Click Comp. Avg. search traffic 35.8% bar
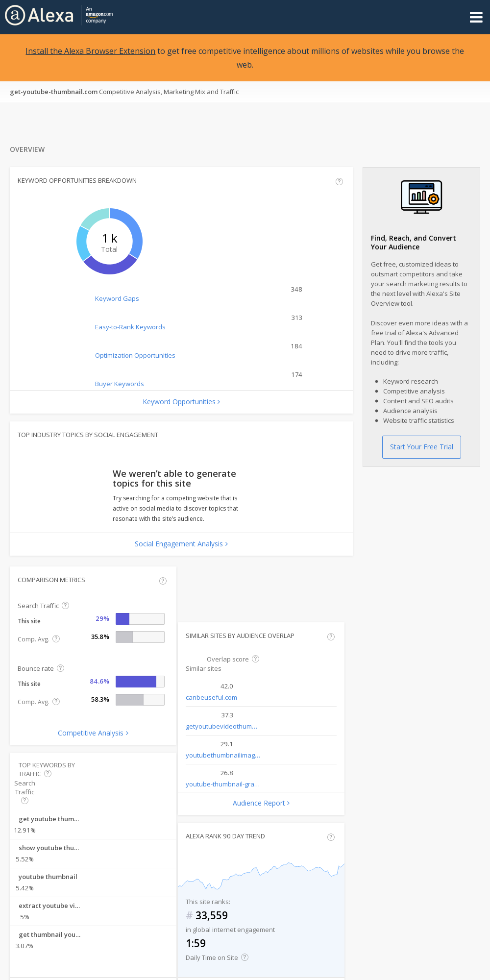This screenshot has width=490, height=980. (x=140, y=637)
